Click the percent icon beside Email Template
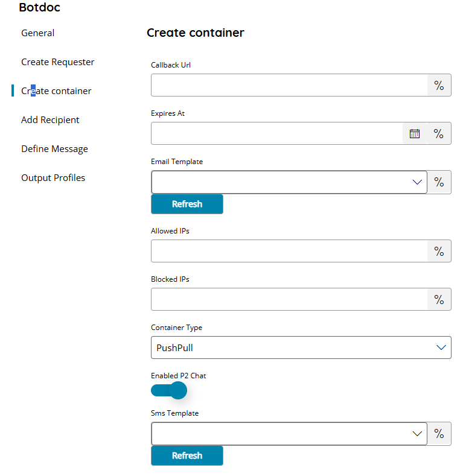 [439, 182]
